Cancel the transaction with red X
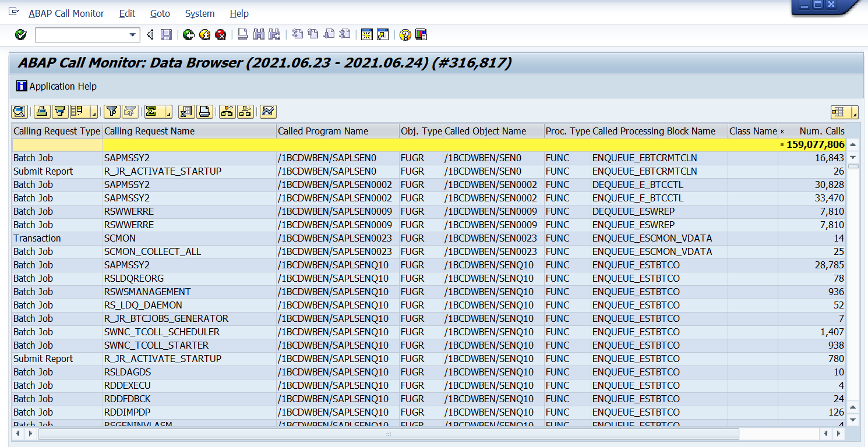The width and height of the screenshot is (868, 447). pyautogui.click(x=220, y=35)
